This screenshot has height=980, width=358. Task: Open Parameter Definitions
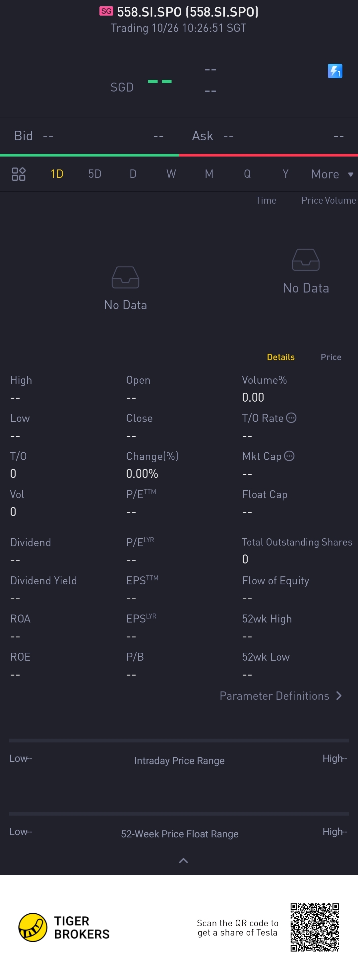(281, 696)
